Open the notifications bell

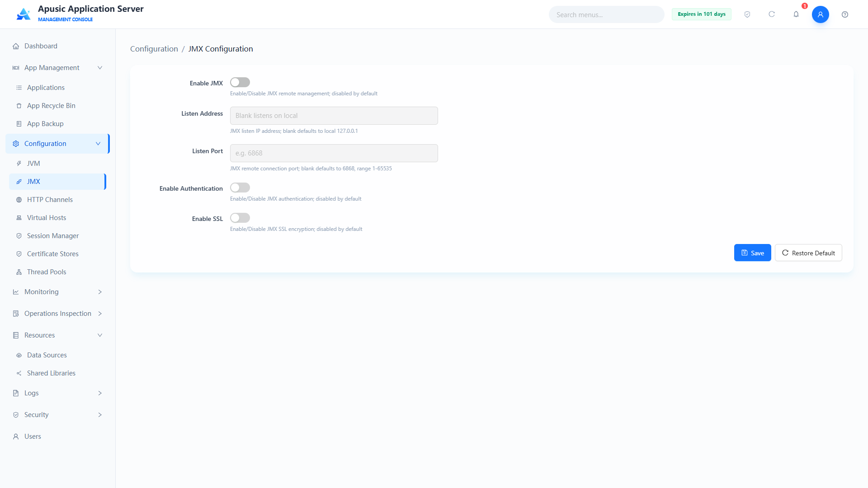click(796, 14)
